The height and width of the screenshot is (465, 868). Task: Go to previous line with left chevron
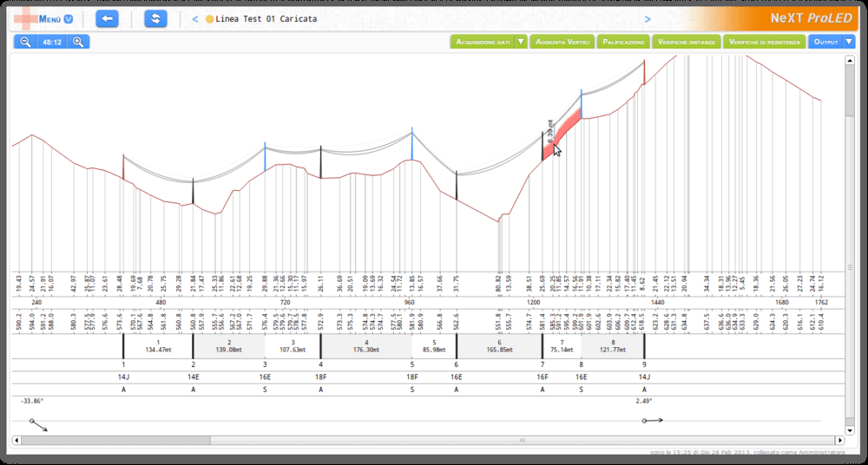pos(194,19)
